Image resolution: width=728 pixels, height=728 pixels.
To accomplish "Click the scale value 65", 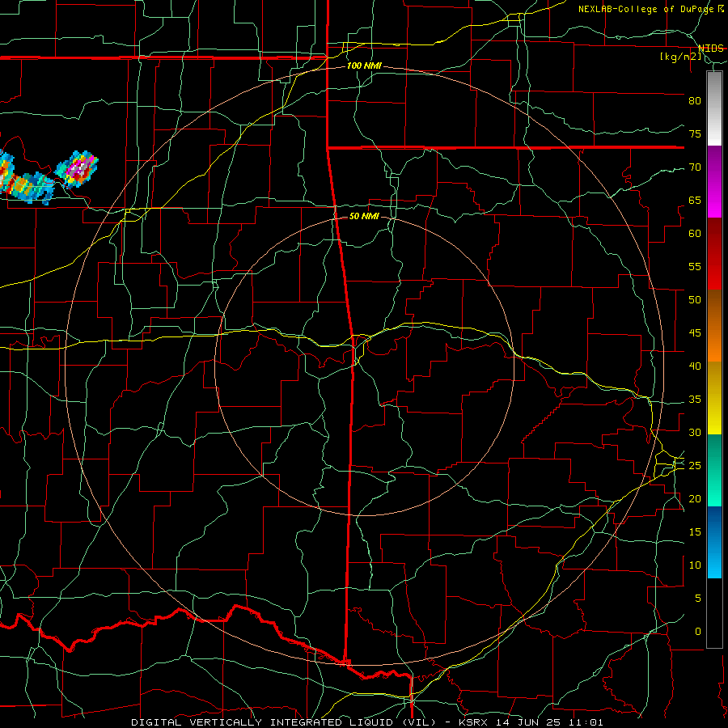I will tap(695, 200).
